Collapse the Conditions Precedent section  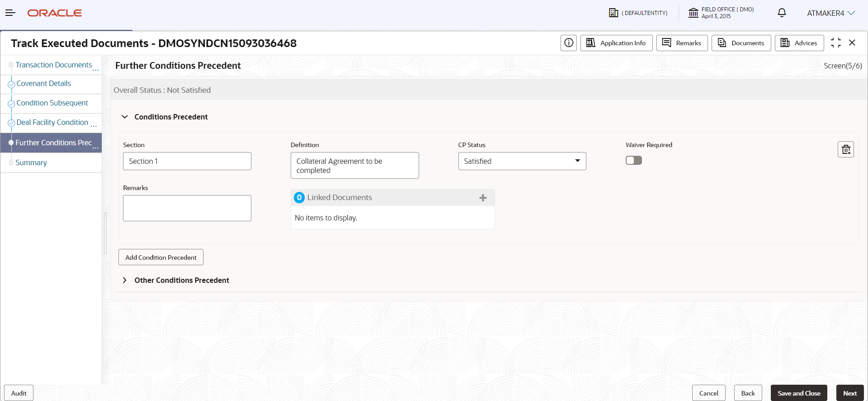click(x=125, y=117)
